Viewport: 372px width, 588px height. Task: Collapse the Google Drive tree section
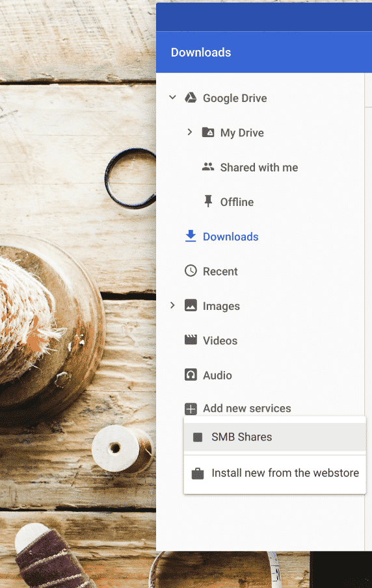tap(172, 97)
